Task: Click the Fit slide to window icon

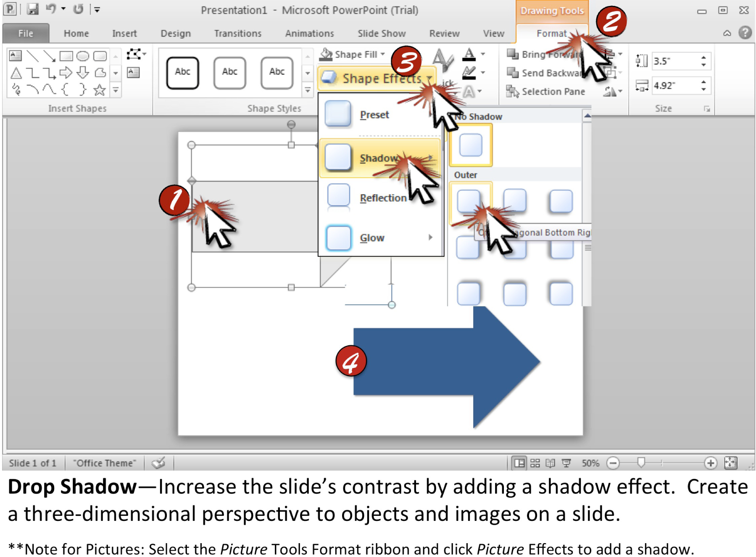Action: (x=731, y=463)
